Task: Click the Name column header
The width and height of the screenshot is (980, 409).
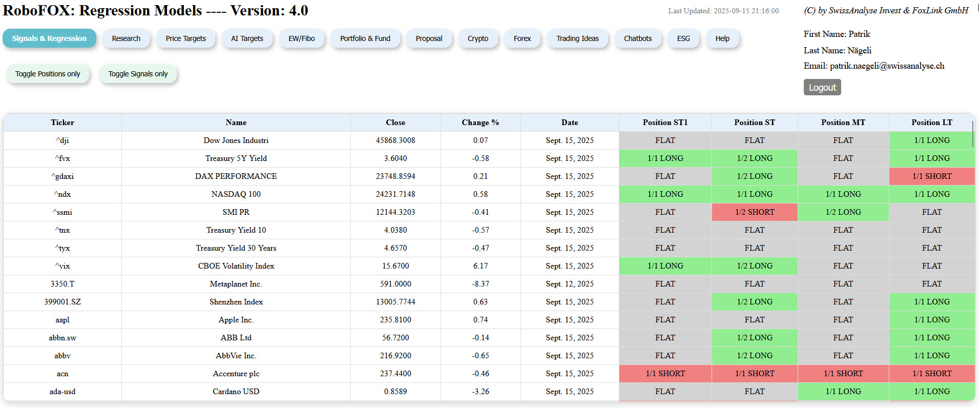Action: 236,122
